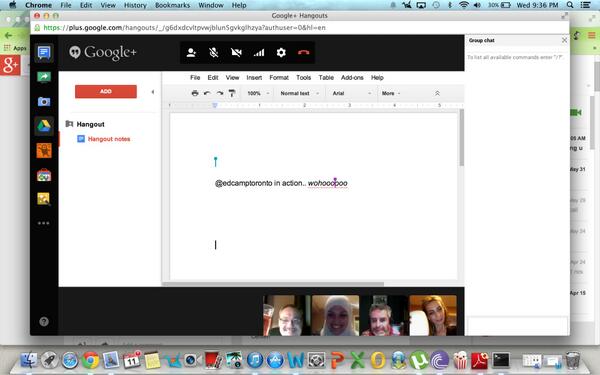600x375 pixels.
Task: Invite people to the hangout
Action: pyautogui.click(x=191, y=52)
